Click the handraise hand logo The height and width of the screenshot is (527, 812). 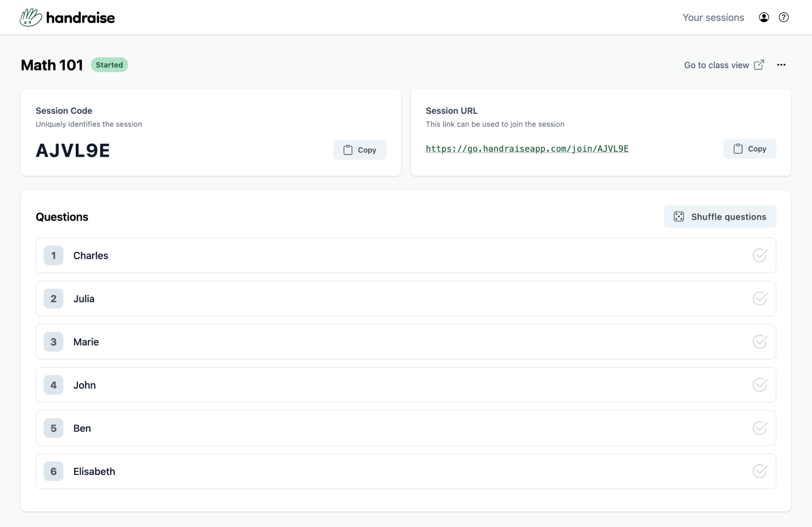click(x=31, y=17)
